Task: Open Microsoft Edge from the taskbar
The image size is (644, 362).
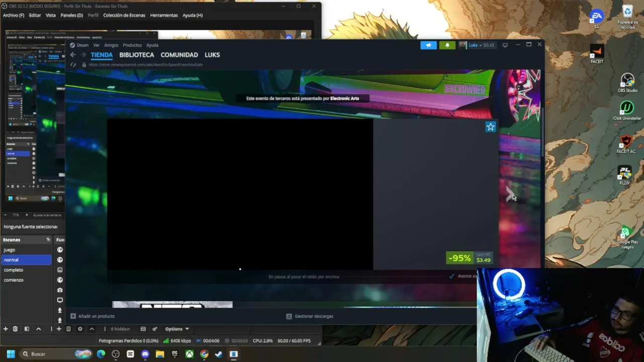Action: click(x=101, y=354)
